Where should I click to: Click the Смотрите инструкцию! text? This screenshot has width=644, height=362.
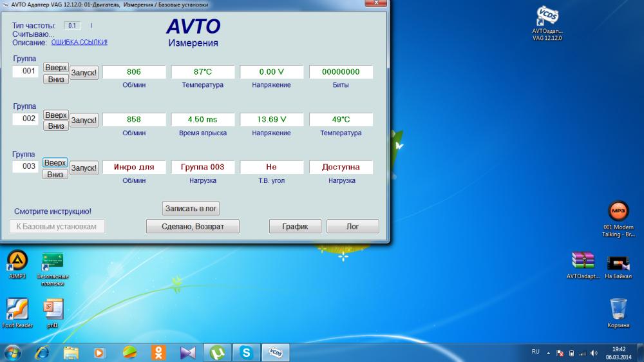[53, 211]
